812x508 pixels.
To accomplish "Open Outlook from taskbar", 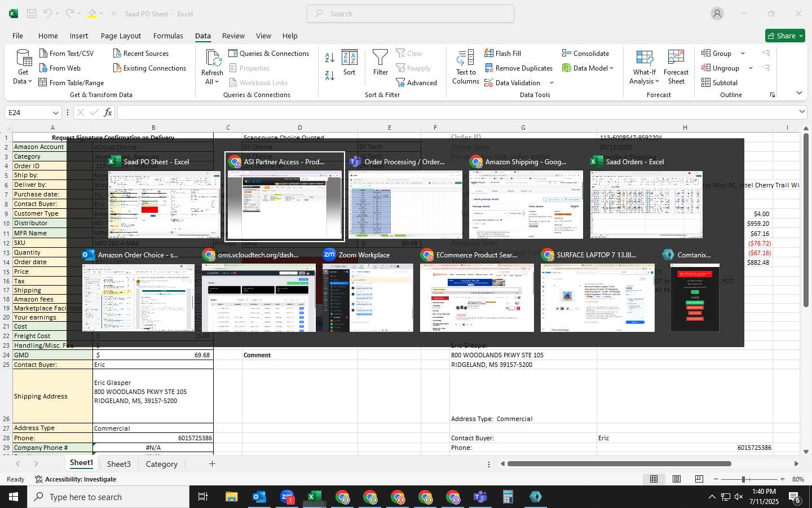I will point(259,497).
